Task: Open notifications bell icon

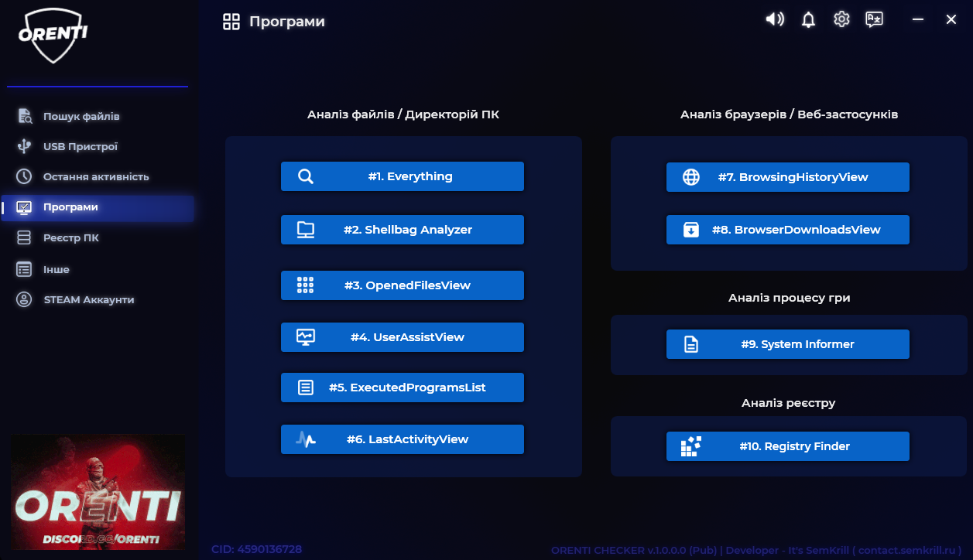Action: (x=808, y=20)
